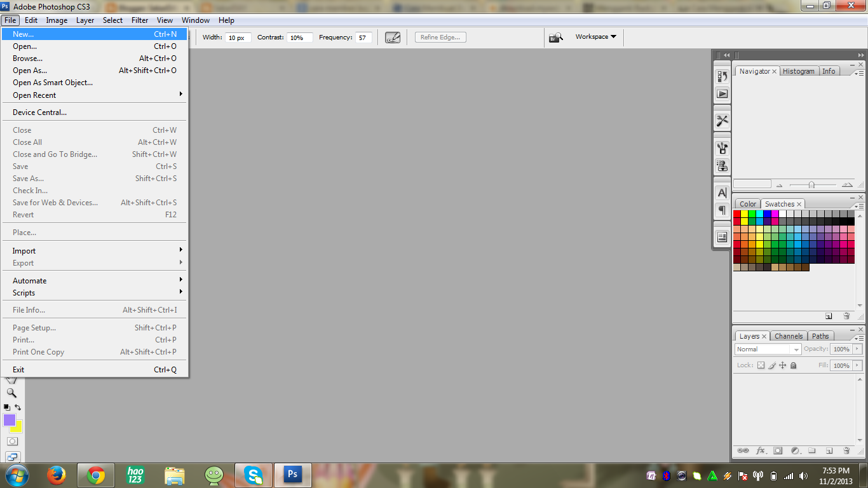This screenshot has width=868, height=488.
Task: Click the Width input field
Action: pyautogui.click(x=238, y=37)
